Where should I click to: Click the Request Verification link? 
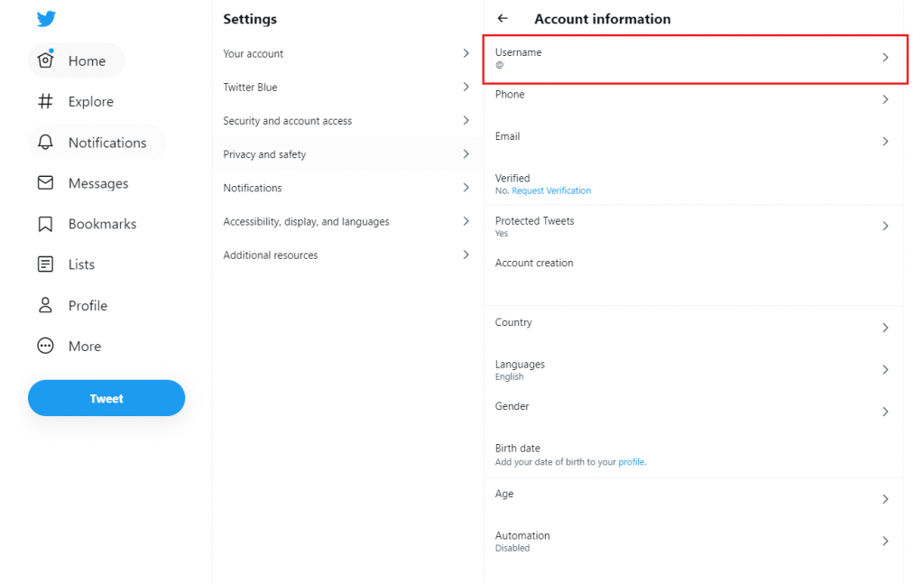click(x=550, y=190)
